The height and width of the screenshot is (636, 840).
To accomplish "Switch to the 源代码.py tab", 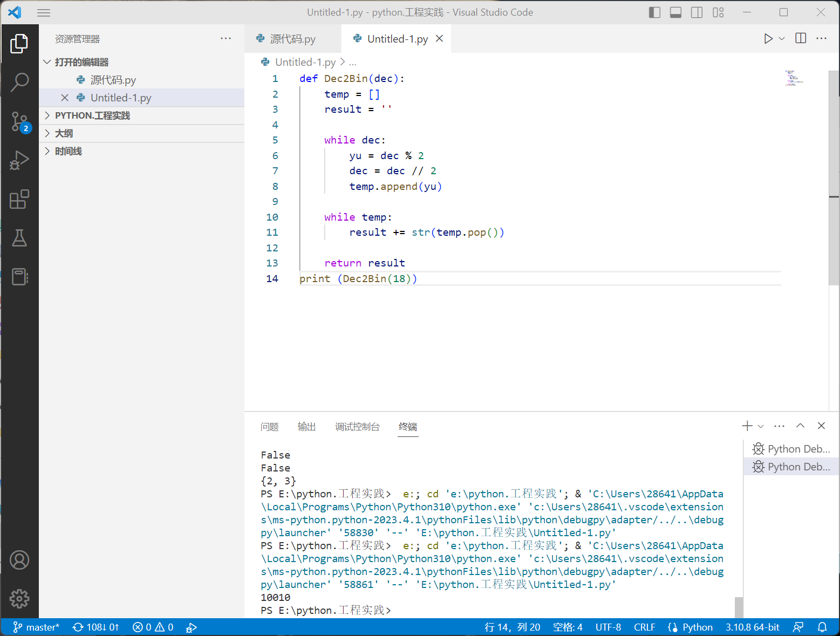I will [292, 39].
